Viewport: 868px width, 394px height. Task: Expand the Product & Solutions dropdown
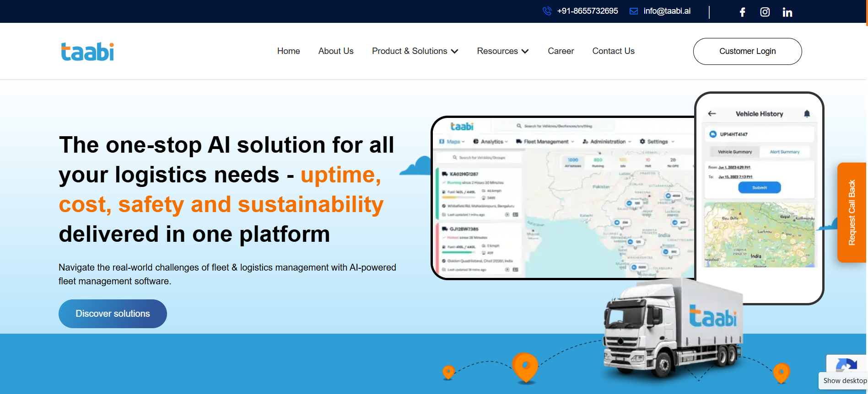tap(415, 51)
